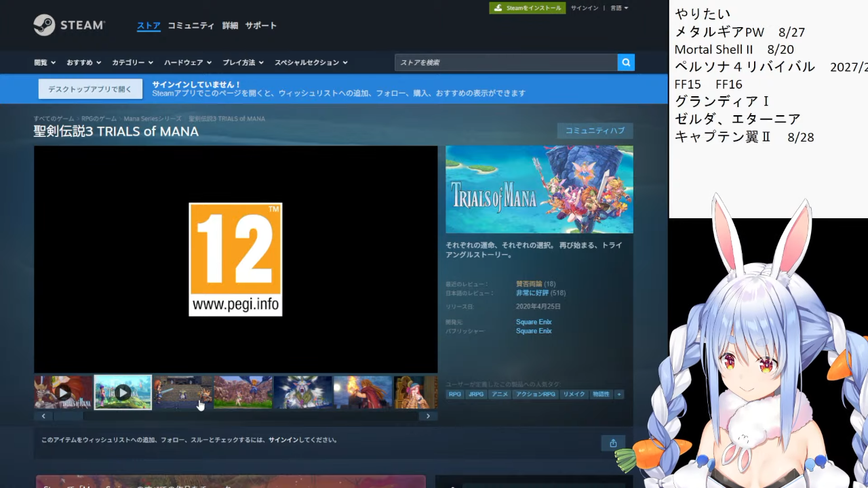Click the thumbnail strip scrollbar handle
This screenshot has height=488, width=868.
(68, 416)
